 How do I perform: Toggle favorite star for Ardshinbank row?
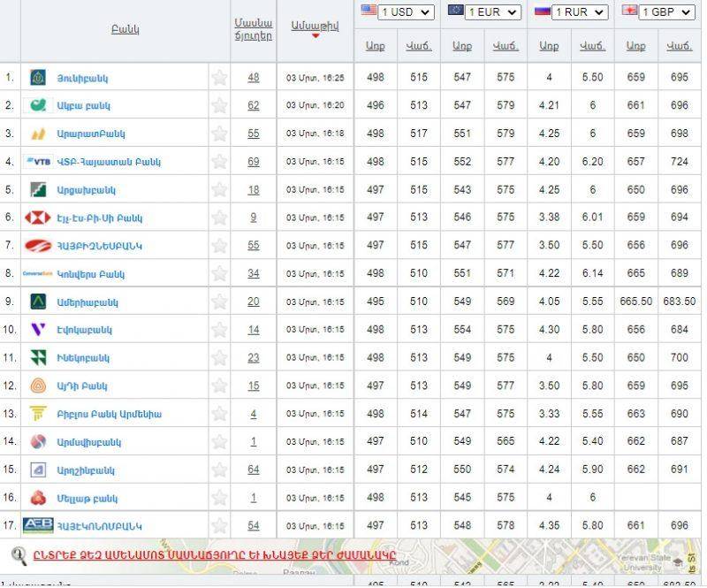[x=219, y=470]
